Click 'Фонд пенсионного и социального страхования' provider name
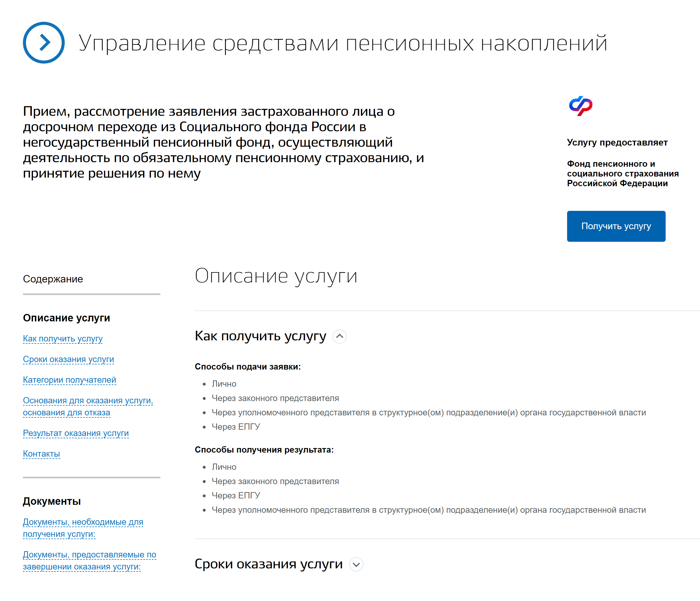Viewport: 700px width, 601px height. pos(623,174)
